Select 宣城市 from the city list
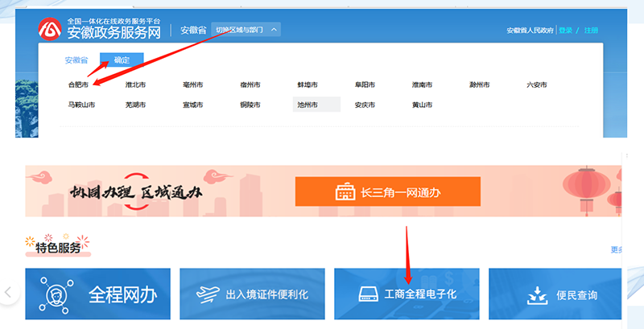This screenshot has width=644, height=329. pos(192,105)
